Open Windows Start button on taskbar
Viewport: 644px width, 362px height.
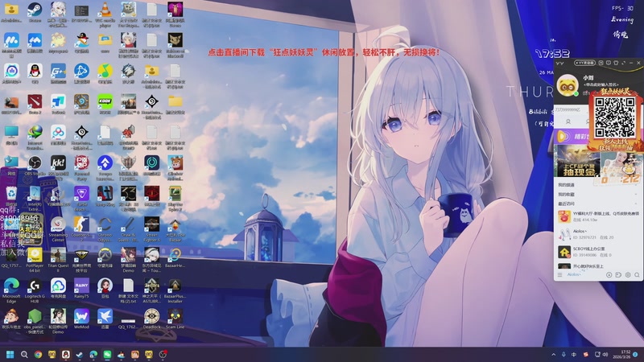coord(10,354)
